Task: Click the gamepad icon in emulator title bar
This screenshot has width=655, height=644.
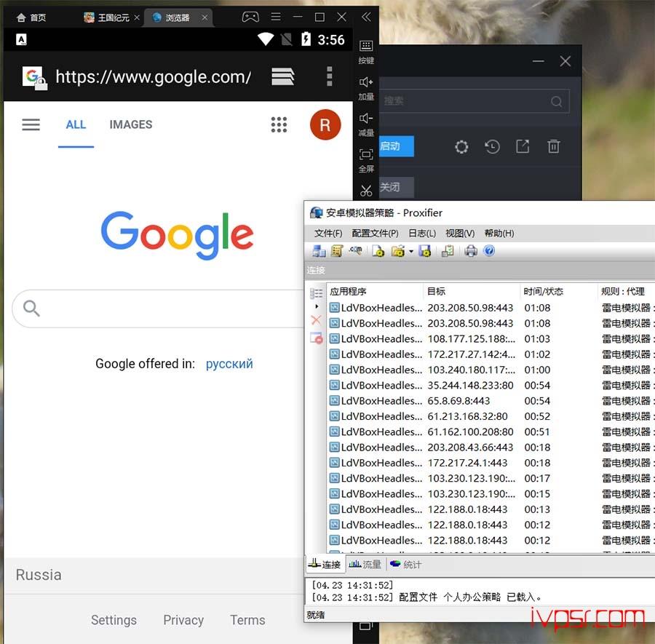Action: pos(250,17)
